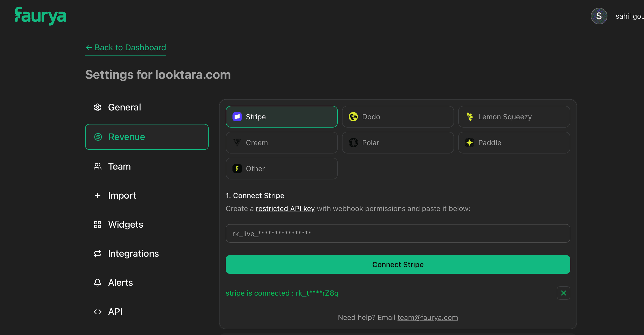644x335 pixels.
Task: Click the Dodo logo icon
Action: (353, 117)
